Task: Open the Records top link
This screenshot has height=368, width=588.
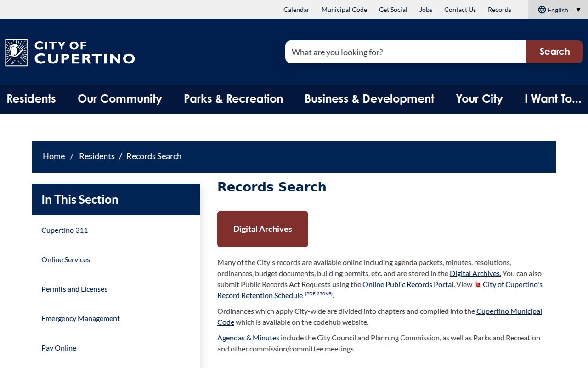Action: (499, 10)
